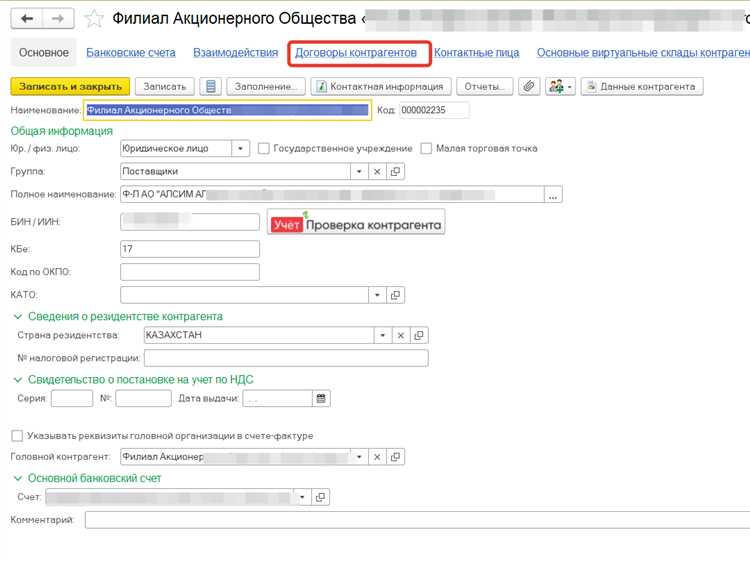Click the Комментарий input field

click(x=417, y=520)
